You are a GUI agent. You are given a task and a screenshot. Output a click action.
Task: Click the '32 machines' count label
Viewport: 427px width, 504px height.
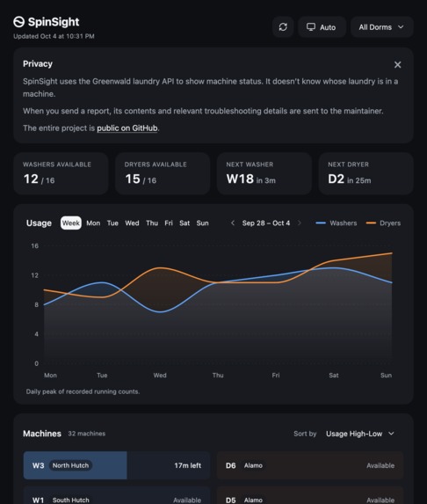[x=87, y=434]
